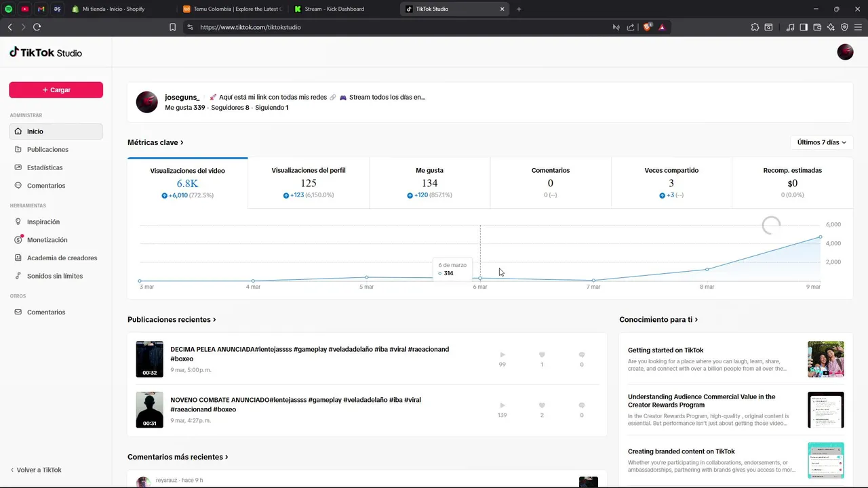Click the likes heart icon for NOVENO COMBATE video

click(542, 405)
